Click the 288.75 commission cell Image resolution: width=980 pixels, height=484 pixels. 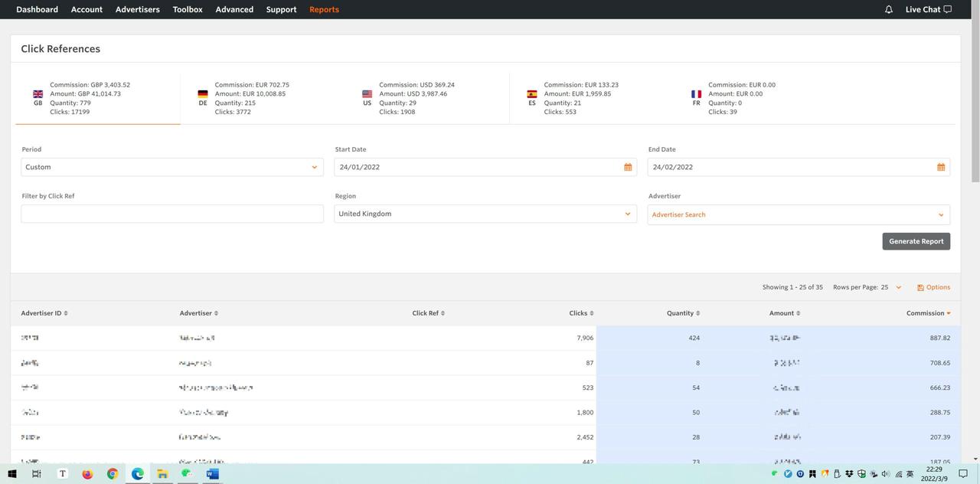coord(940,413)
